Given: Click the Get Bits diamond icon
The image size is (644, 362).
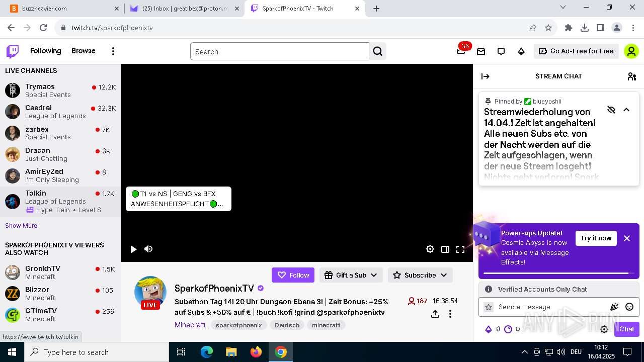Looking at the screenshot, I should [521, 51].
